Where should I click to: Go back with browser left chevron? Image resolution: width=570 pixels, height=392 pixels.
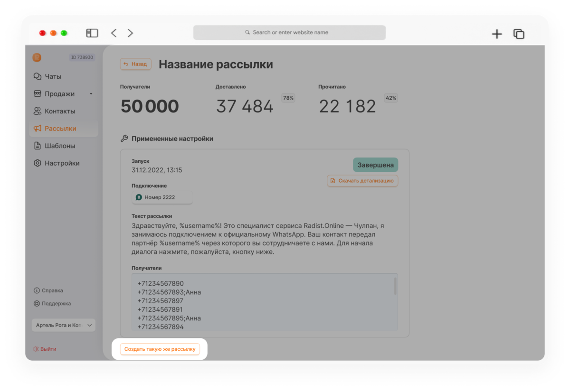tap(114, 33)
